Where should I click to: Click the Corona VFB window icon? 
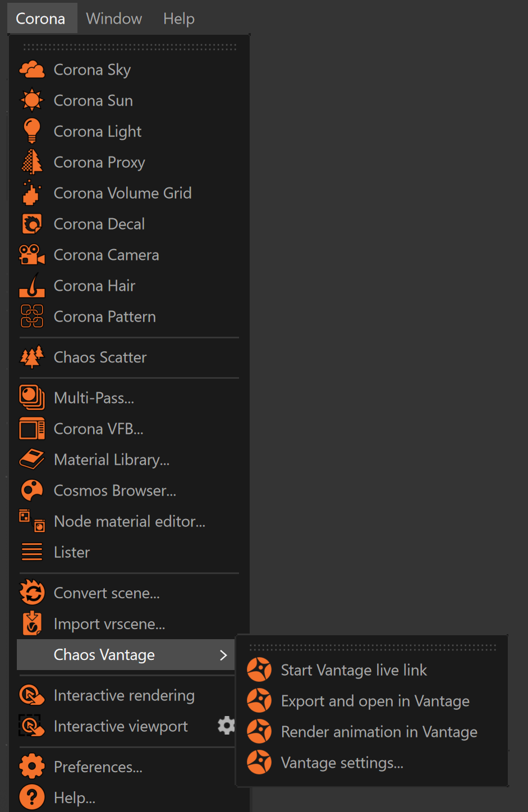point(32,429)
